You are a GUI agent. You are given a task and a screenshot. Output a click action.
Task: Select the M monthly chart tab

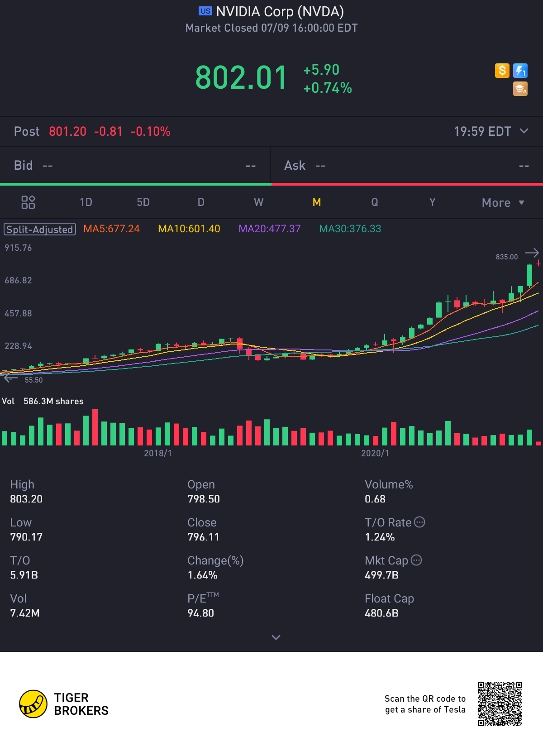[x=316, y=202]
